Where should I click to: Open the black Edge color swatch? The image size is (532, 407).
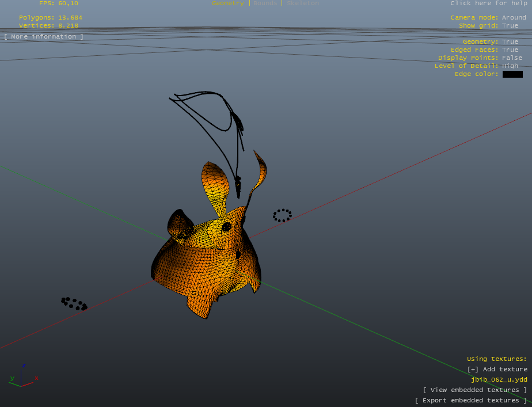pos(512,74)
